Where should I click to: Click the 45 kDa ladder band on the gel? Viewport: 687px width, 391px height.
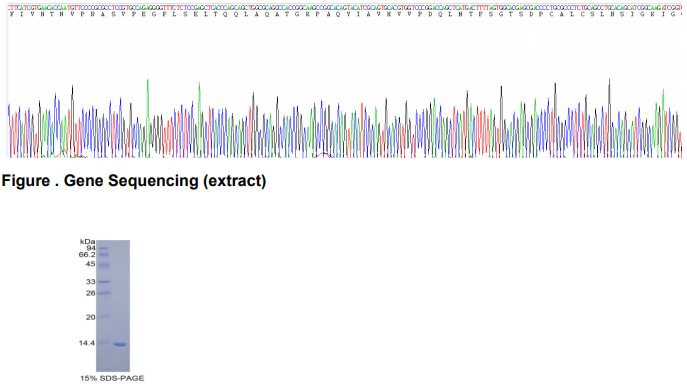coord(103,265)
